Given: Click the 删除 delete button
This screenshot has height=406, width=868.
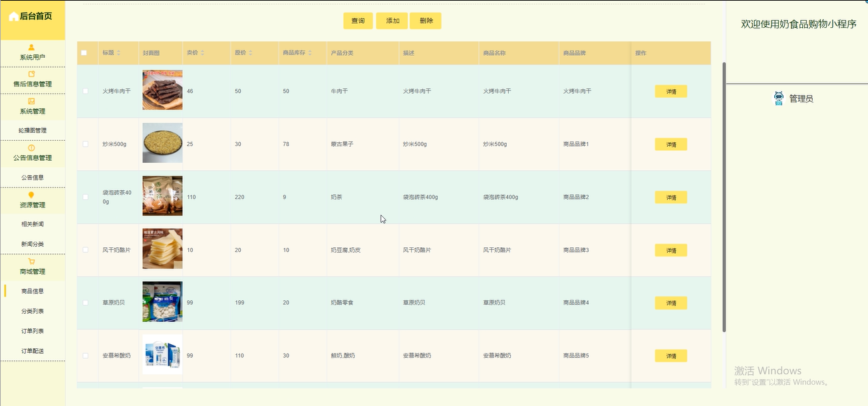Looking at the screenshot, I should click(426, 21).
